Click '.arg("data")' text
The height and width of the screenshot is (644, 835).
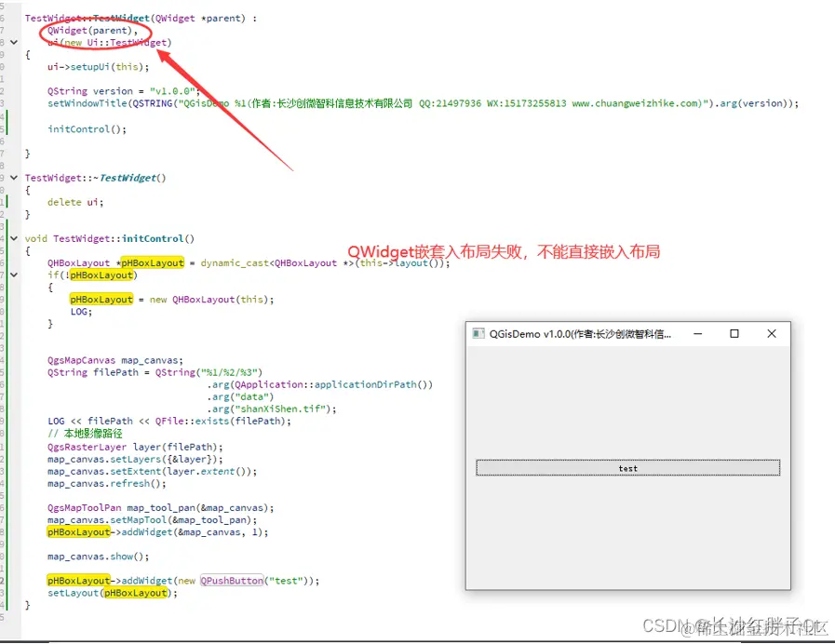coord(240,396)
